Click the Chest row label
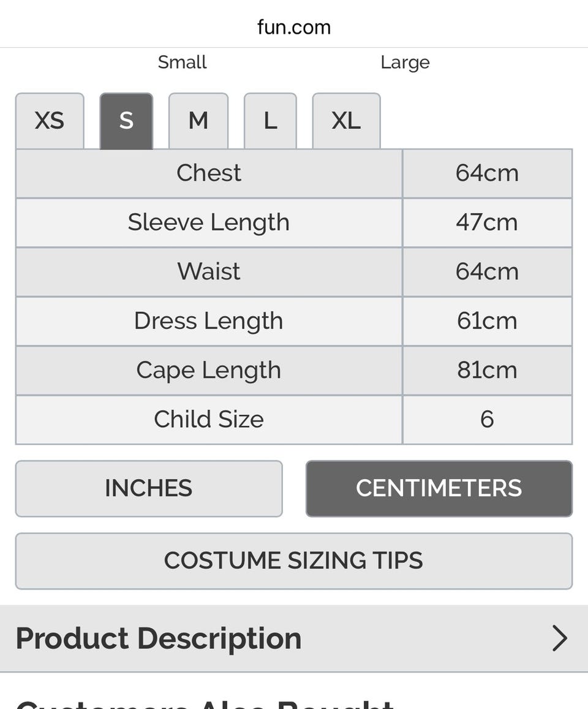This screenshot has height=709, width=588. coord(209,173)
